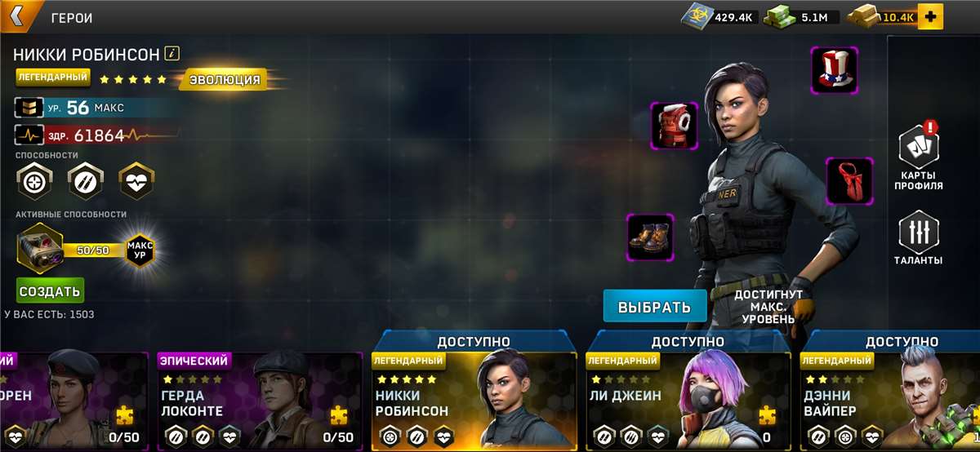Click the blue Выбрать button

coord(655,307)
